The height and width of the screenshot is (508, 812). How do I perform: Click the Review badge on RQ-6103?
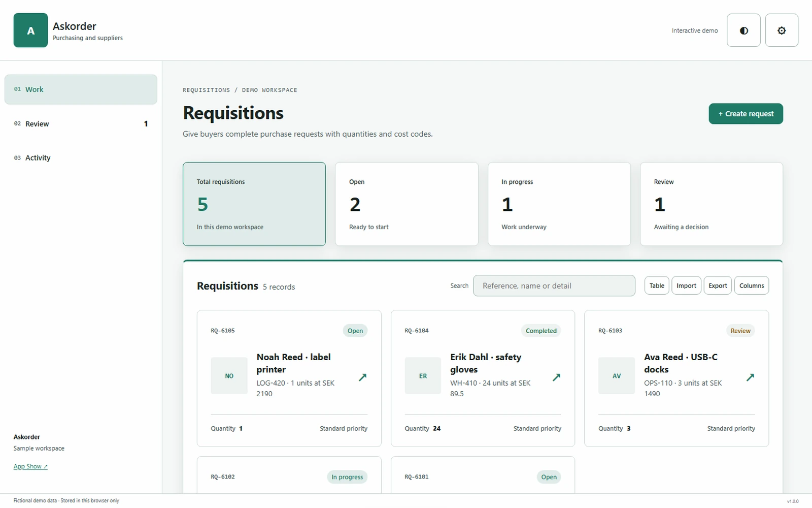click(740, 331)
